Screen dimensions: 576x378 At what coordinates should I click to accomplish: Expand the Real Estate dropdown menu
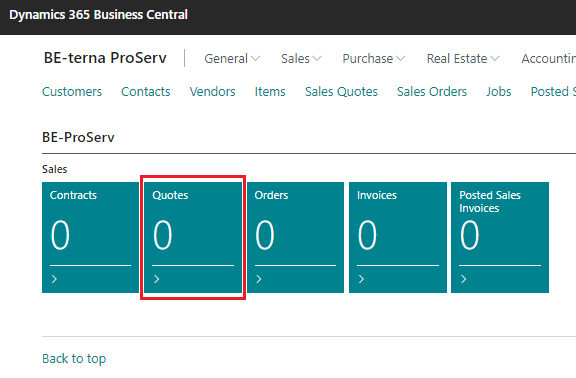[463, 58]
